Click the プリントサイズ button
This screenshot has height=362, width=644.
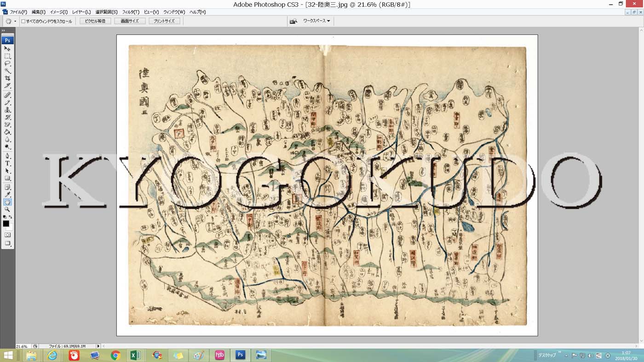point(164,21)
